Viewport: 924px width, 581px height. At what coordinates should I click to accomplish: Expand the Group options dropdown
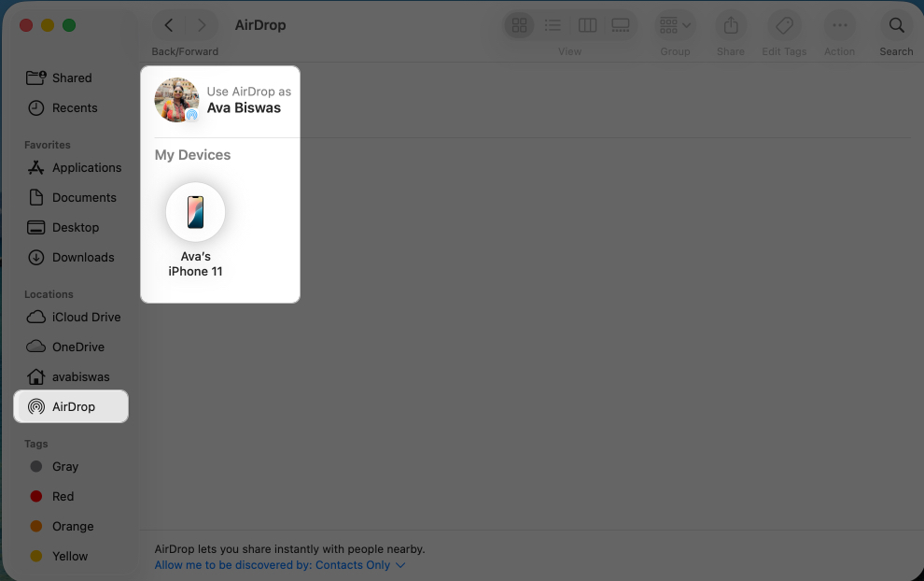[x=675, y=25]
